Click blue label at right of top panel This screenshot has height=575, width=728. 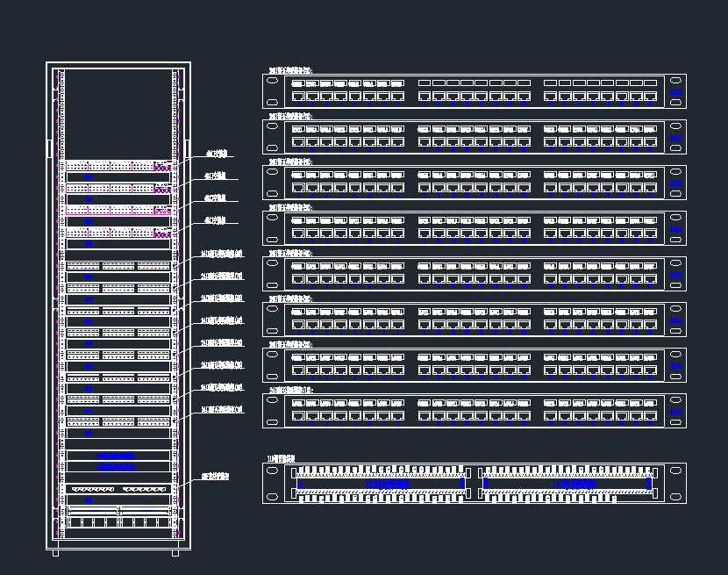tap(675, 91)
